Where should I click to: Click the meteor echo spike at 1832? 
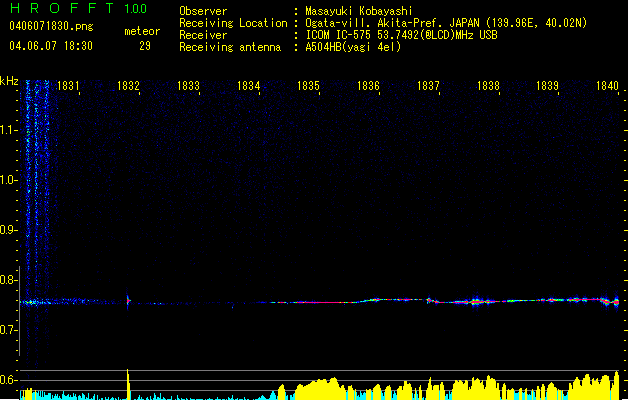click(x=128, y=300)
